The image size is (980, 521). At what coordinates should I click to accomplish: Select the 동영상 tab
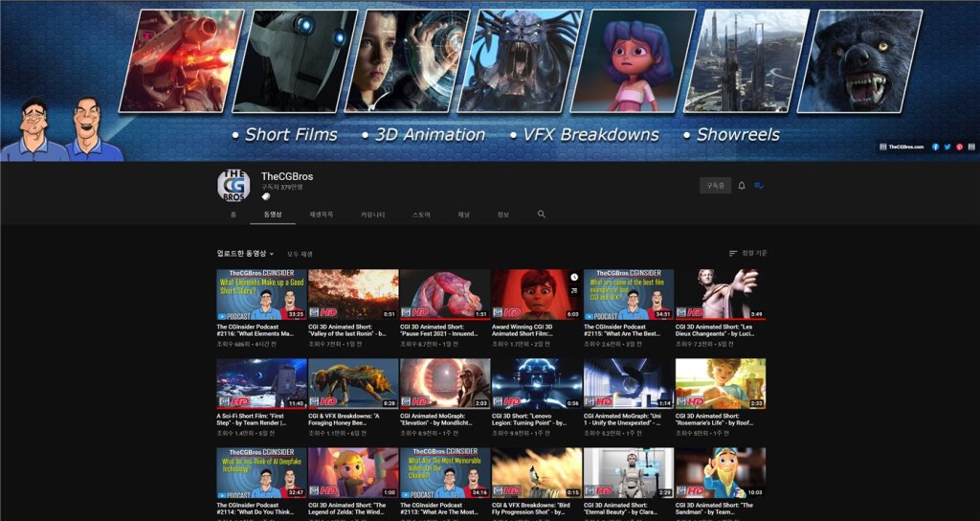tap(273, 215)
